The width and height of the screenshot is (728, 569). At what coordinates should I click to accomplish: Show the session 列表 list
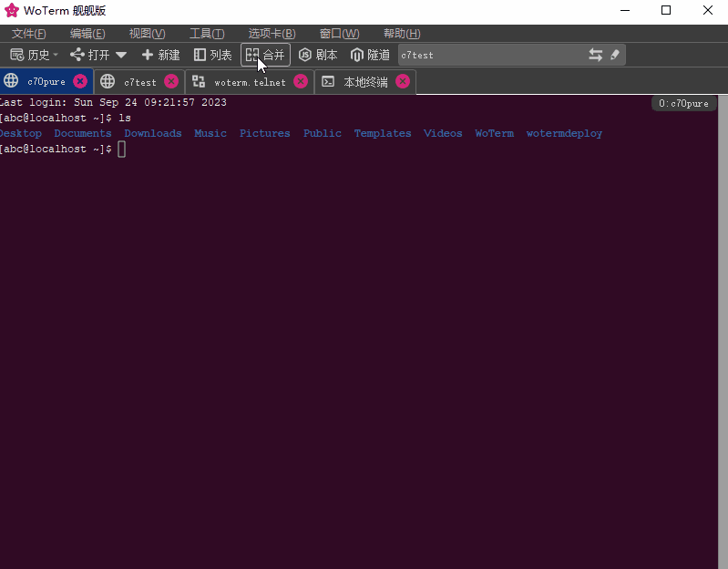[212, 55]
